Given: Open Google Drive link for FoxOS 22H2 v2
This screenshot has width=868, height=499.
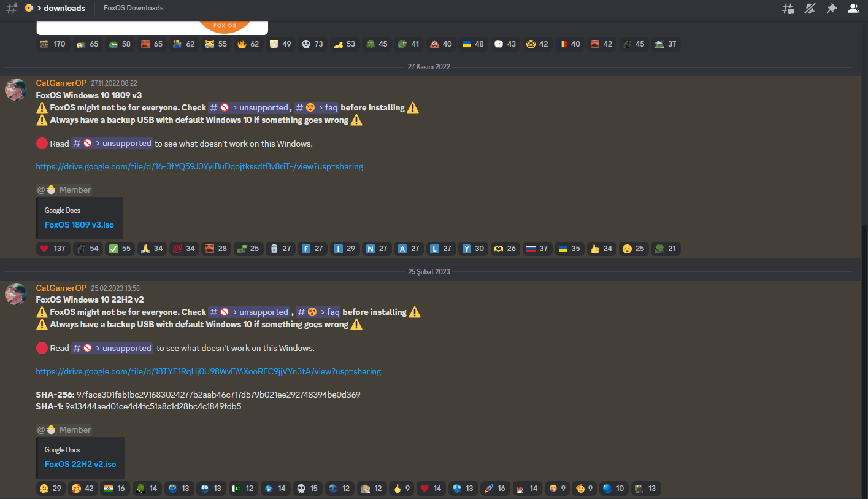Looking at the screenshot, I should coord(209,371).
